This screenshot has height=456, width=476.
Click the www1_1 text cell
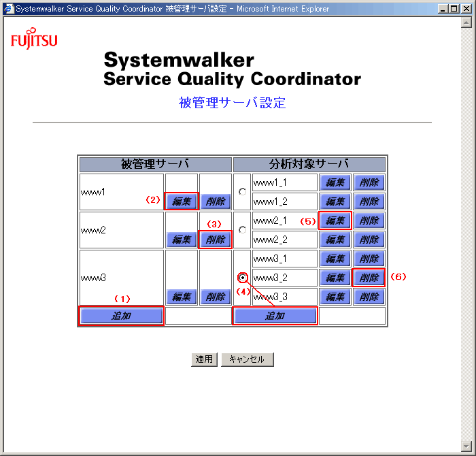(x=285, y=182)
